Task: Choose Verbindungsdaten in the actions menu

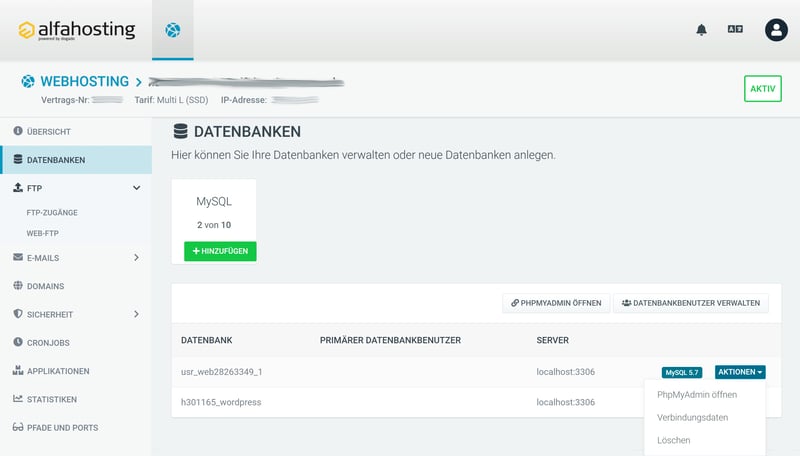Action: (x=692, y=417)
